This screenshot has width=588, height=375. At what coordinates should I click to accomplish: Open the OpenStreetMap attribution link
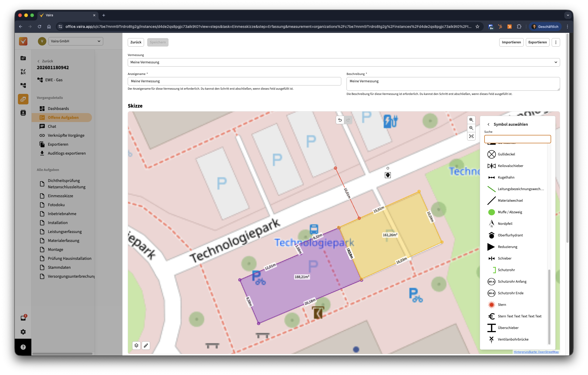click(536, 352)
